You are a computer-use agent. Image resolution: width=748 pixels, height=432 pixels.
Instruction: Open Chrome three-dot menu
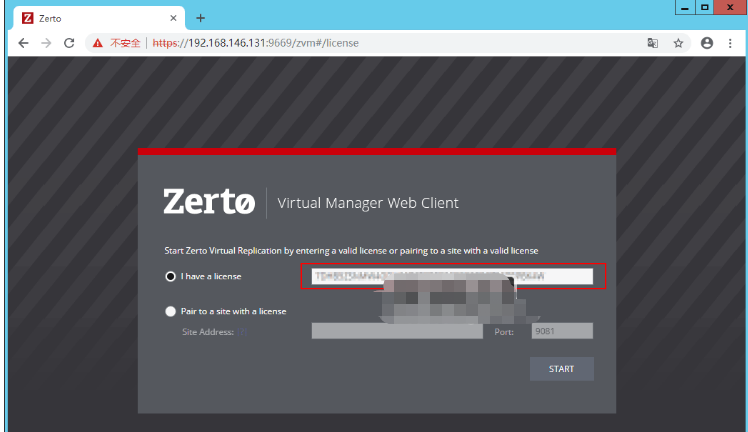click(730, 43)
